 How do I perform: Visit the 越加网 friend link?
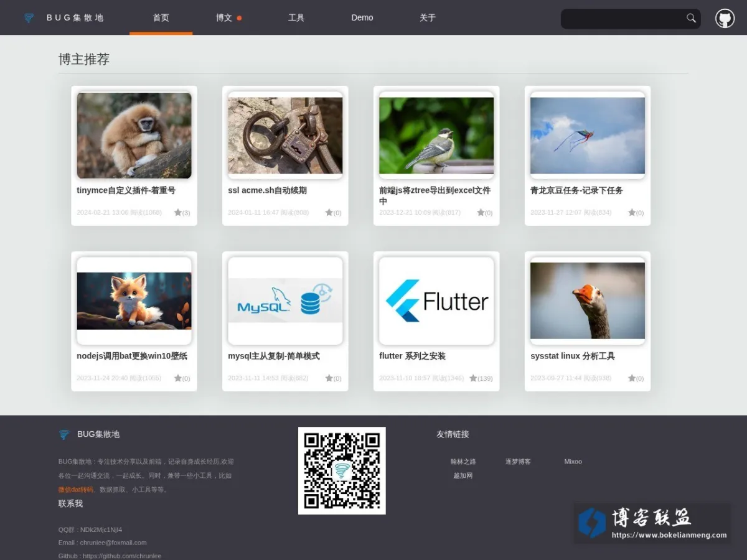[463, 476]
